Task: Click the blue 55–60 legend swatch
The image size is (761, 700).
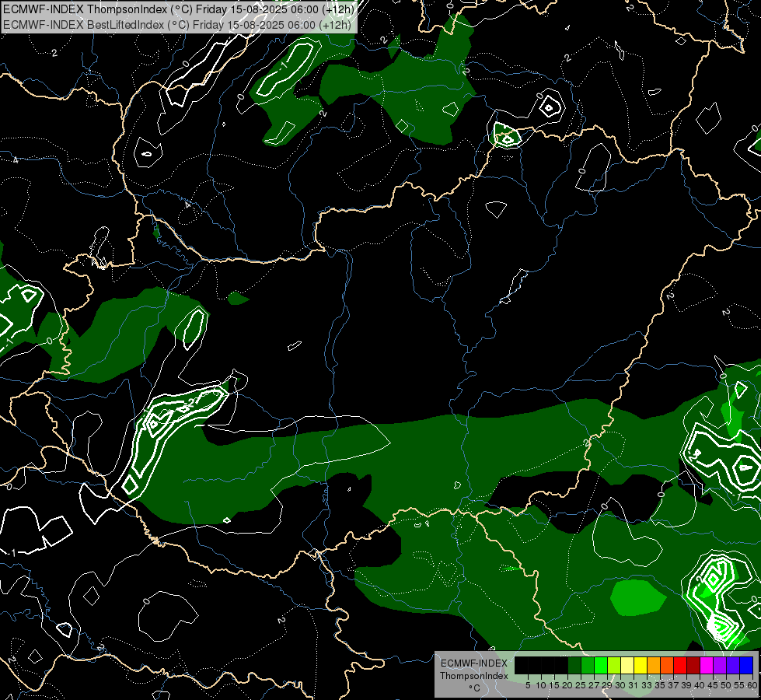Action: (x=746, y=665)
